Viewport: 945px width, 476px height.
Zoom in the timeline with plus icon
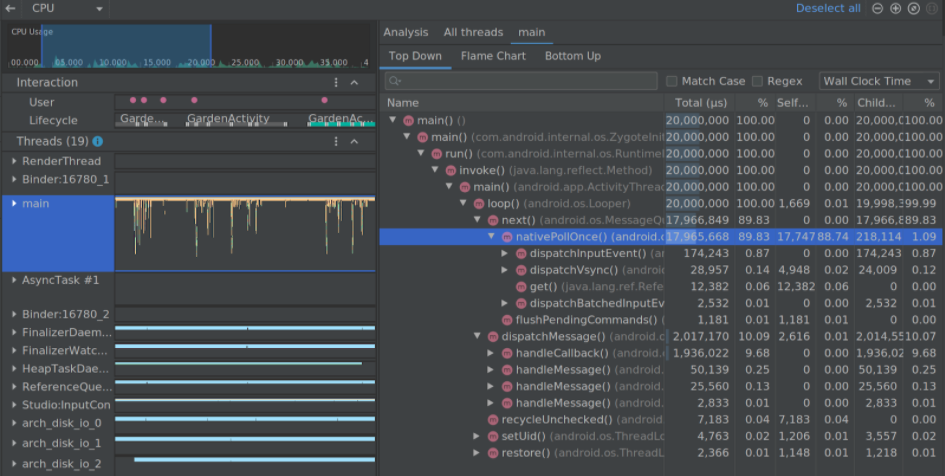point(896,8)
